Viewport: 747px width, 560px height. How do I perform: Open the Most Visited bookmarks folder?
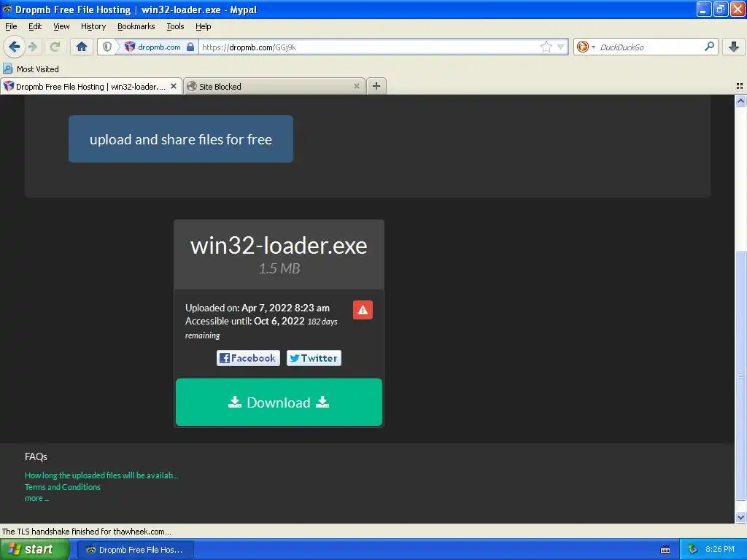(x=31, y=69)
